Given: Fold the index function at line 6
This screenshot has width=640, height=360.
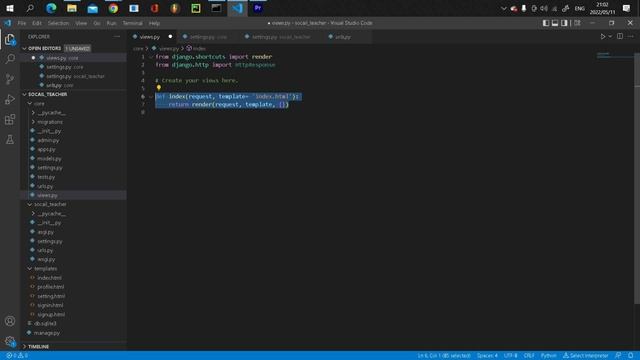Looking at the screenshot, I should tap(150, 97).
